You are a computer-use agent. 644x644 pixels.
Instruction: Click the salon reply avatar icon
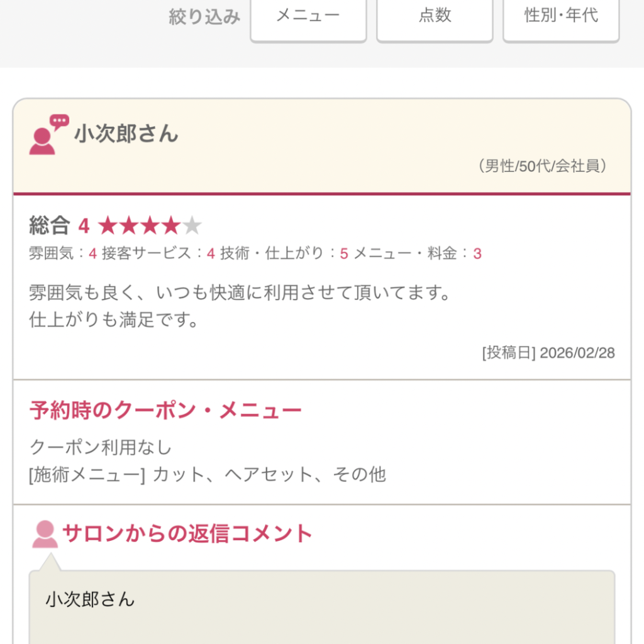pos(45,535)
